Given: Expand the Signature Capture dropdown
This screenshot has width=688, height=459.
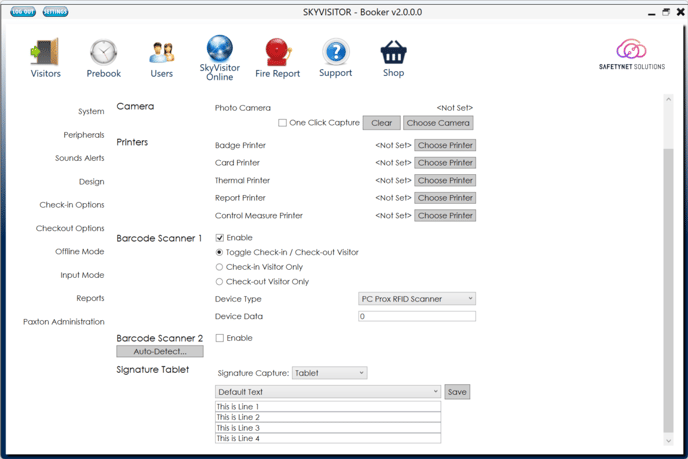Looking at the screenshot, I should tap(330, 373).
